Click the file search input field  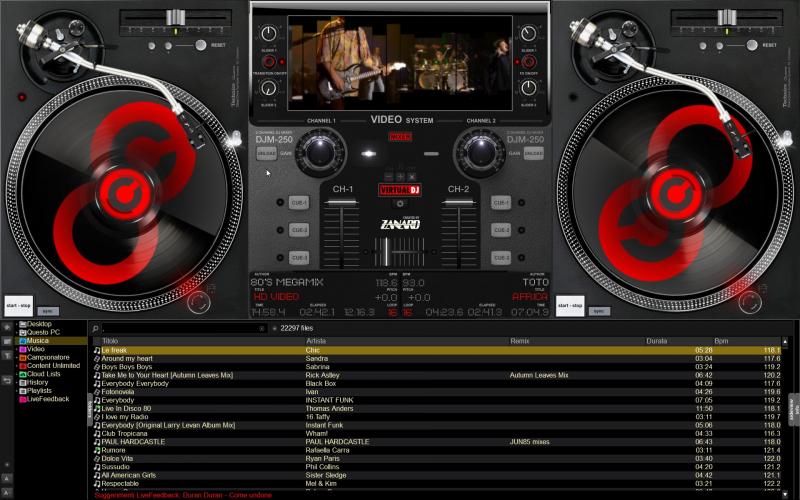(180, 328)
